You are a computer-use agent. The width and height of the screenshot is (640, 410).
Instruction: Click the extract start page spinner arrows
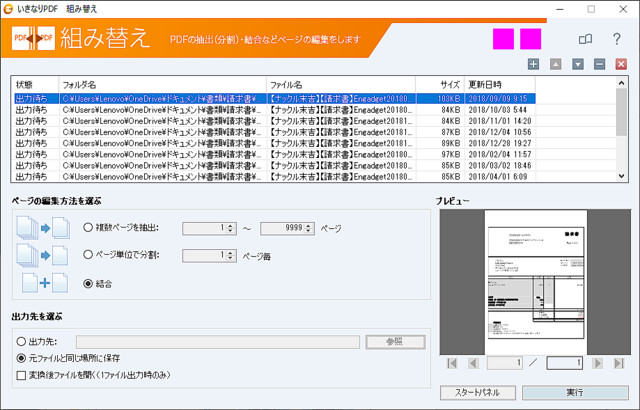pyautogui.click(x=231, y=228)
